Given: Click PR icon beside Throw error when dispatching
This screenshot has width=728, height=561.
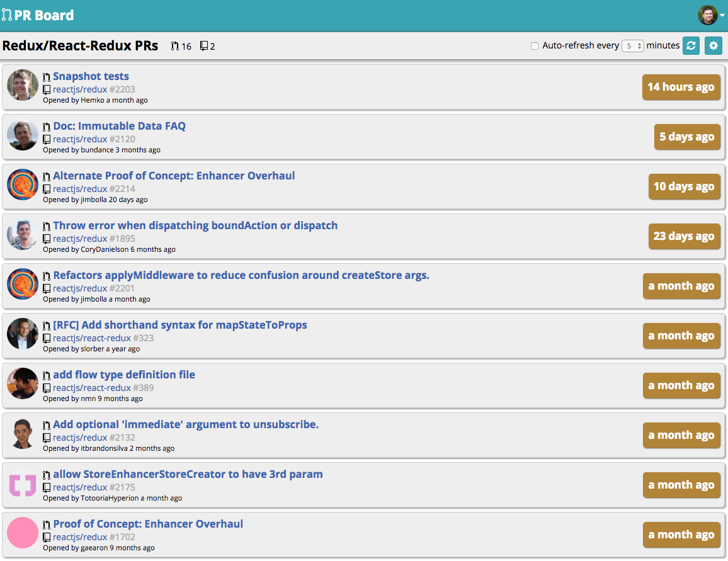Looking at the screenshot, I should click(47, 226).
